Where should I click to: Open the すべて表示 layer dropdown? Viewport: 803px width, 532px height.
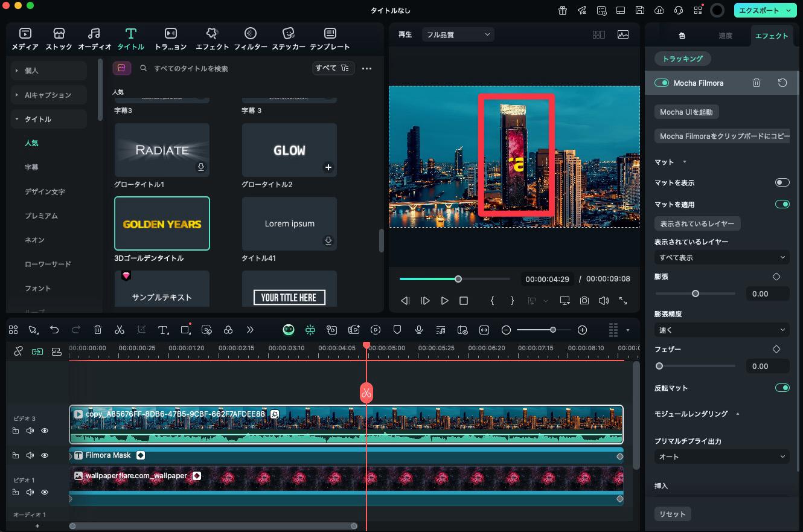coord(722,257)
